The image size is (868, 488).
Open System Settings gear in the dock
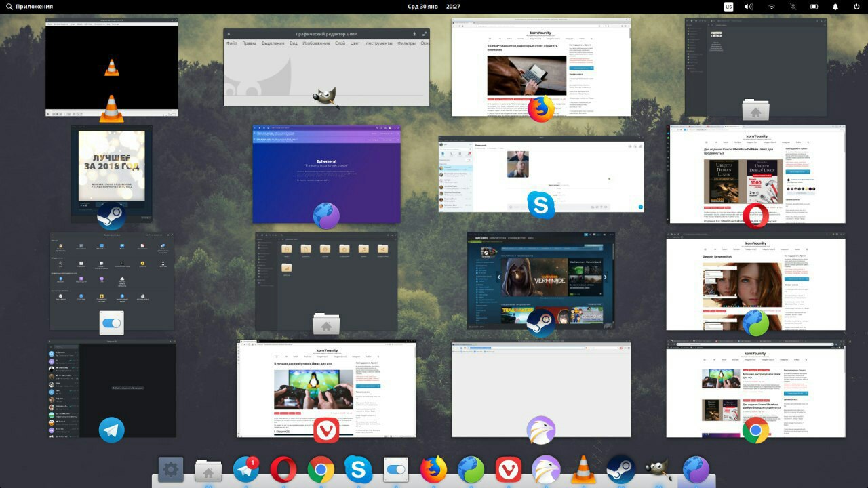(171, 469)
